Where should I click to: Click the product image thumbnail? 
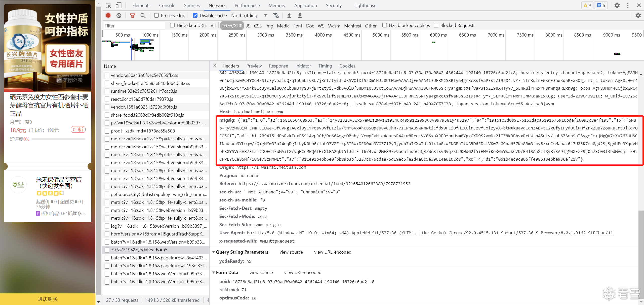(x=48, y=47)
